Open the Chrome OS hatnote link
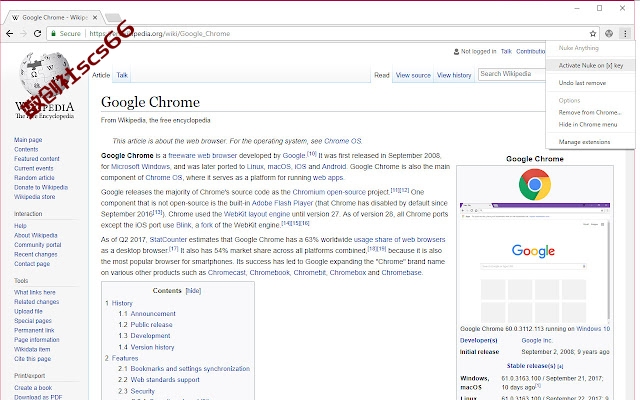This screenshot has height=400, width=640. [343, 141]
